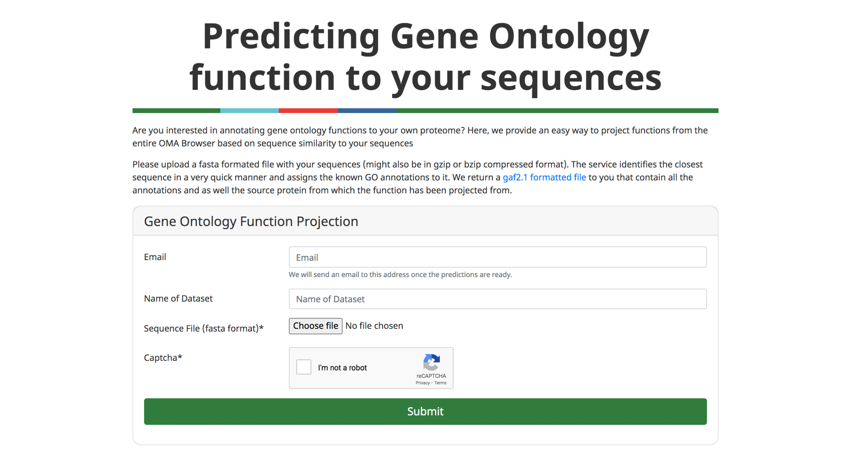Open the gaf2.1 formatted file link

(544, 177)
